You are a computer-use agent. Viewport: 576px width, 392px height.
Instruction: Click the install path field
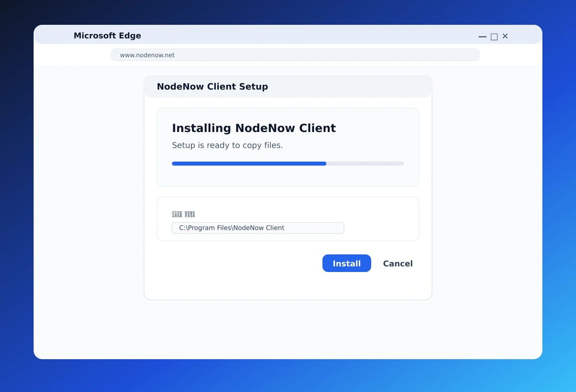[x=258, y=228]
